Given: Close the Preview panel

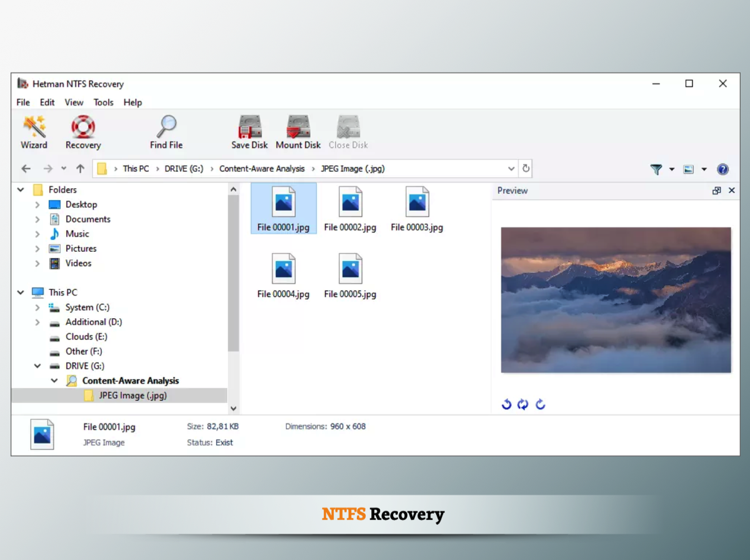Looking at the screenshot, I should click(732, 191).
